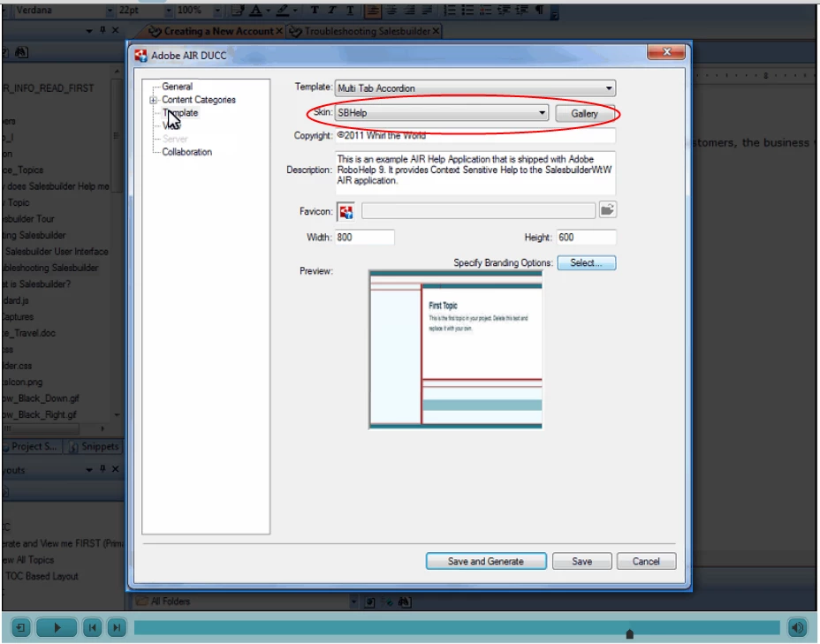Pin the upper left panel with pushpin icon
The width and height of the screenshot is (820, 644).
(103, 30)
